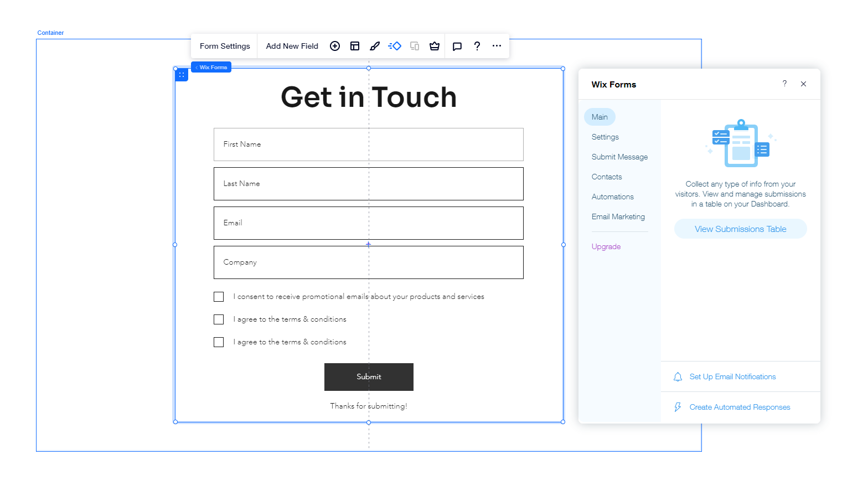Click the Email input field
The width and height of the screenshot is (868, 480).
369,223
